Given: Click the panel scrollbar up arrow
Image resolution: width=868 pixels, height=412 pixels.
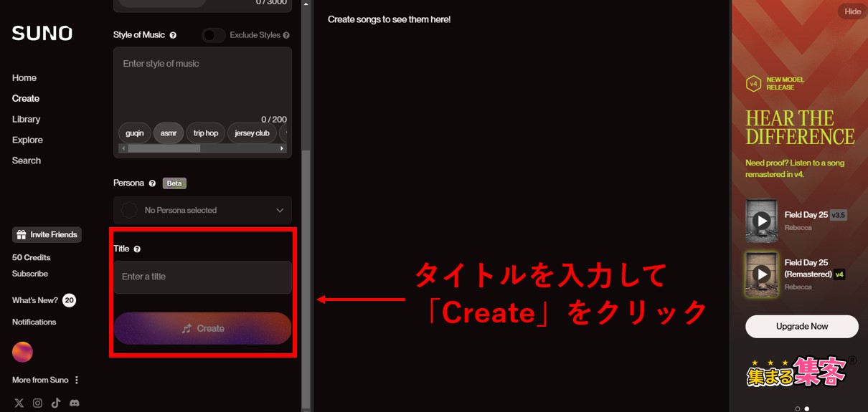Looking at the screenshot, I should pyautogui.click(x=306, y=4).
